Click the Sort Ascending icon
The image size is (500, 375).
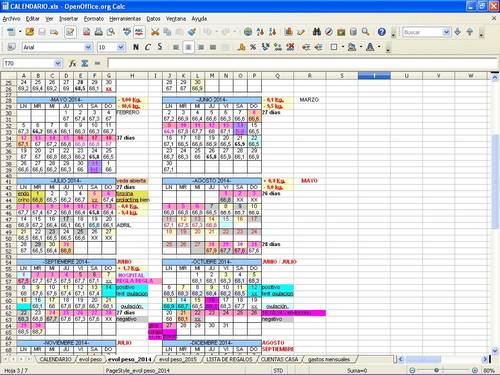(260, 32)
